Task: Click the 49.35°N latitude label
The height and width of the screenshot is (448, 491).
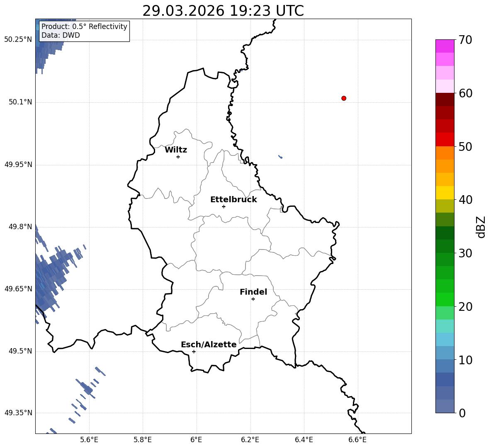Action: [x=18, y=413]
